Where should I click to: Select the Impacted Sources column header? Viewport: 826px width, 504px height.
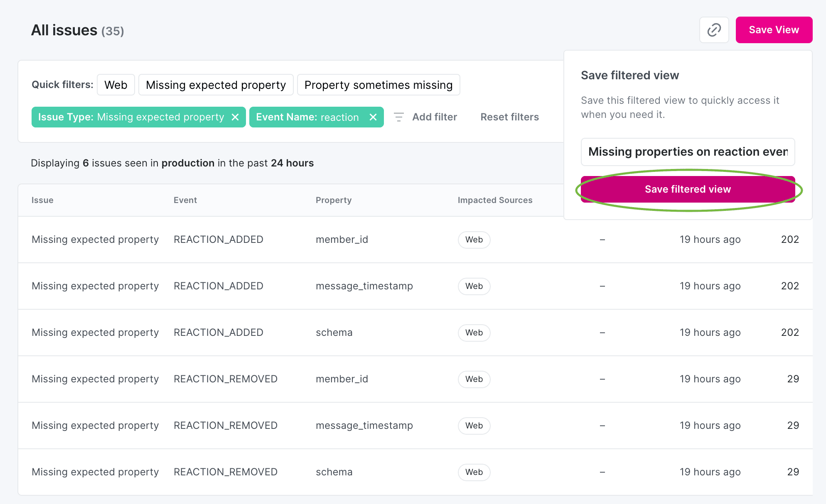[495, 200]
